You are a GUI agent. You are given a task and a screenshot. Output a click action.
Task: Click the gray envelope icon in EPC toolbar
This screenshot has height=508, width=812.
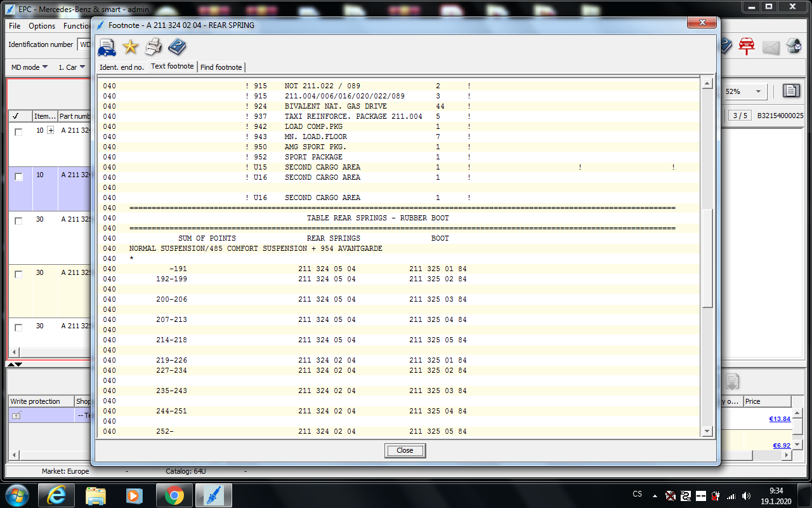click(770, 48)
